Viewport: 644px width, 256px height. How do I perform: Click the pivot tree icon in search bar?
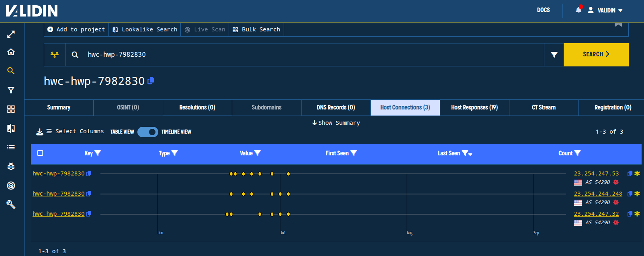[55, 55]
